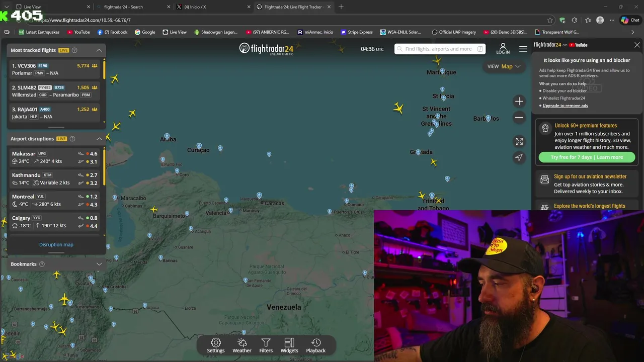
Task: Open the Widgets panel tool
Action: coord(289,345)
